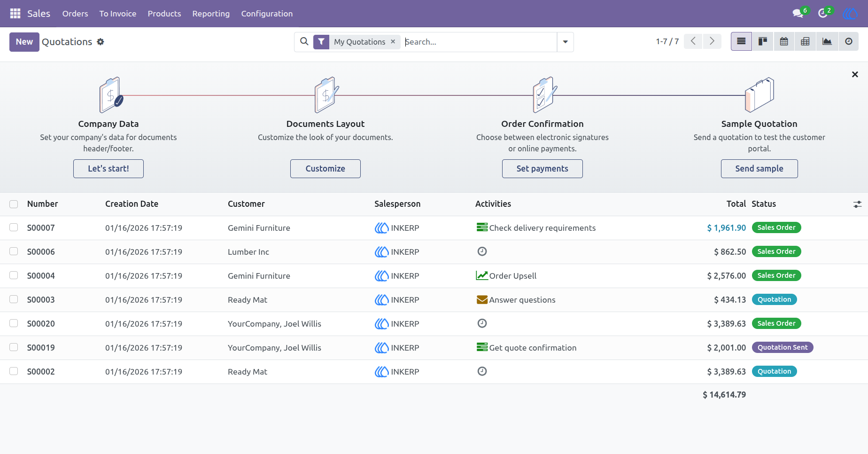Click the Set payments button
This screenshot has height=454, width=868.
tap(542, 169)
